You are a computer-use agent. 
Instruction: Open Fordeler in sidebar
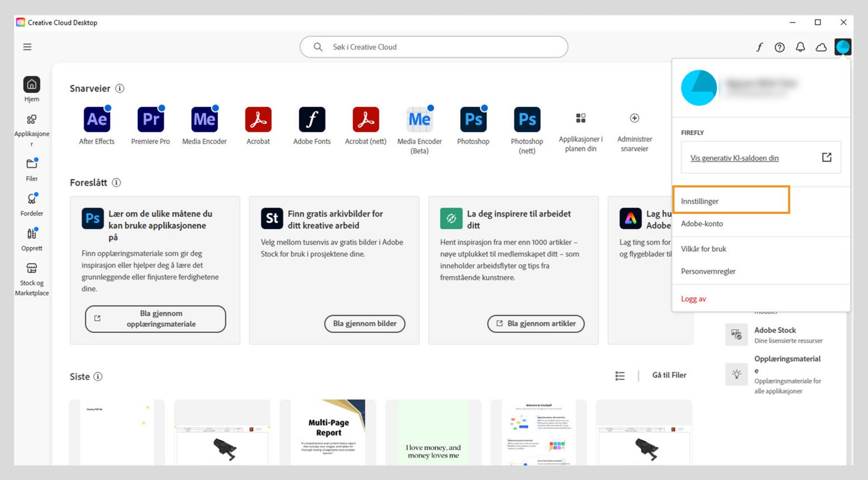(x=32, y=204)
